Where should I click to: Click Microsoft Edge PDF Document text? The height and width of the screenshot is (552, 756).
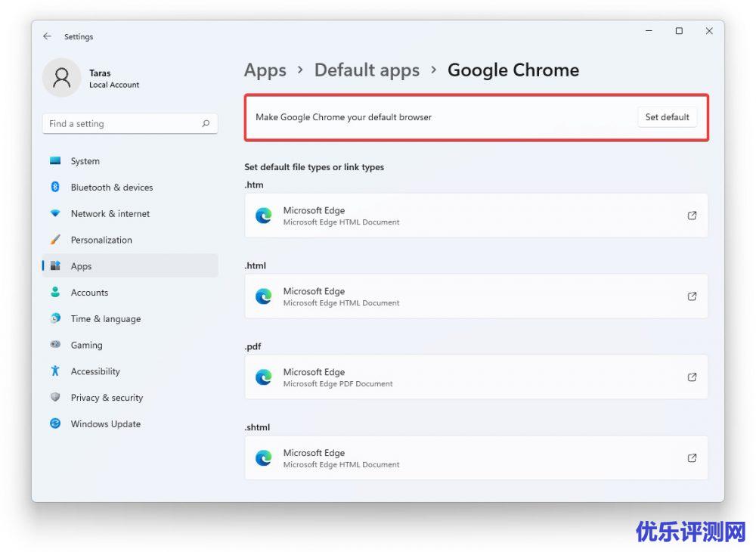pos(338,383)
